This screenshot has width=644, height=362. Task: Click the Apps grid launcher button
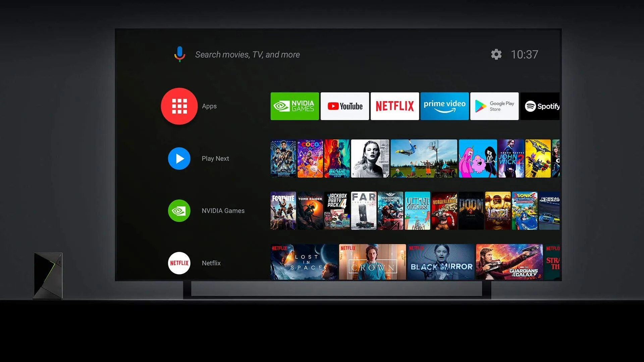[x=179, y=106]
